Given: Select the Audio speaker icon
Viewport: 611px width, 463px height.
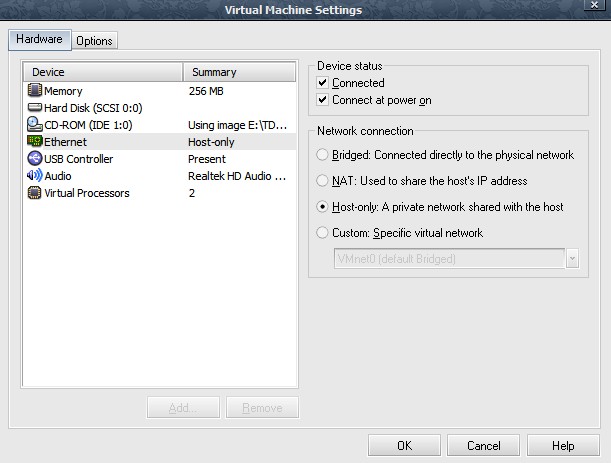Looking at the screenshot, I should click(x=35, y=176).
